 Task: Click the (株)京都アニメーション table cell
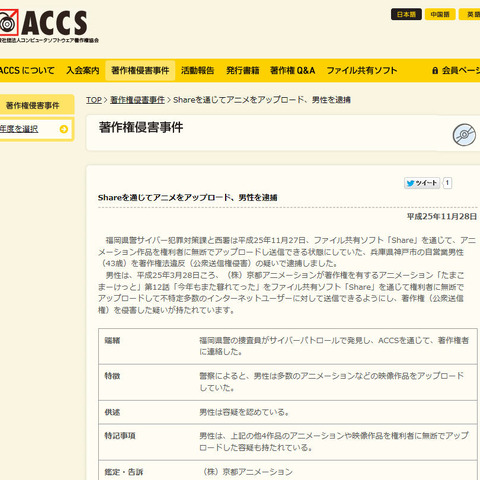248,472
